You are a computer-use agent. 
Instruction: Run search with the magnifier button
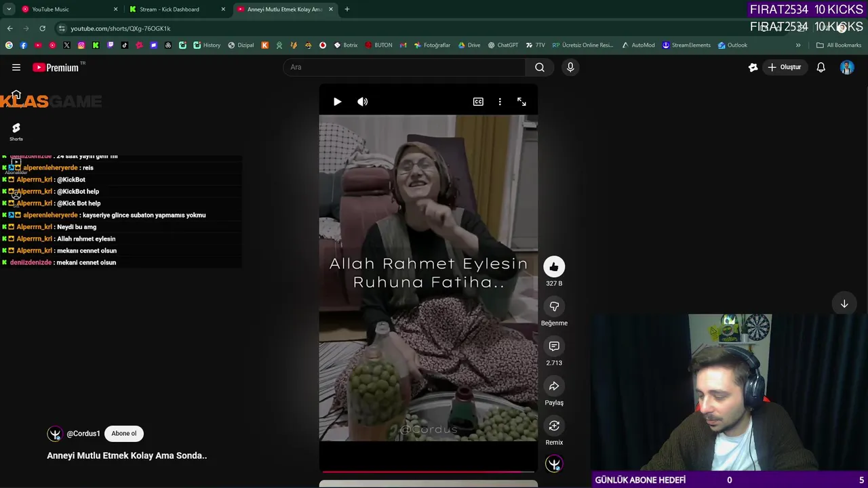coord(540,67)
